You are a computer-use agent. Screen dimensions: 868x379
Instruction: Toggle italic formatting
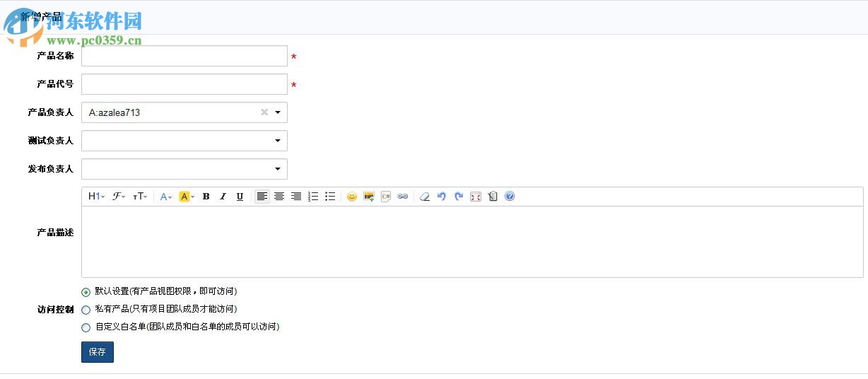tap(223, 197)
